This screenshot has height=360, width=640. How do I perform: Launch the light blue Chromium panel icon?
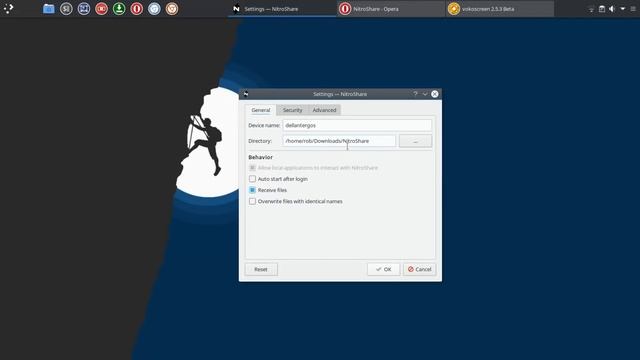[x=154, y=9]
